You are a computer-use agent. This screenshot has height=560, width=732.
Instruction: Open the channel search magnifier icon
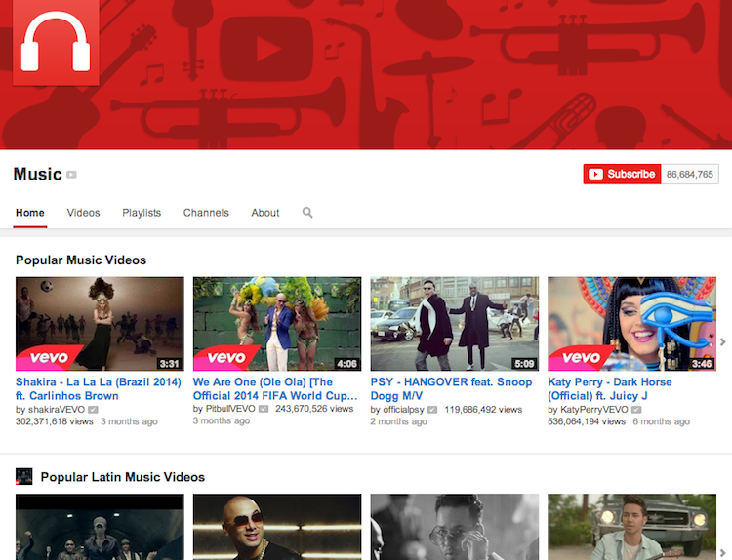(307, 213)
